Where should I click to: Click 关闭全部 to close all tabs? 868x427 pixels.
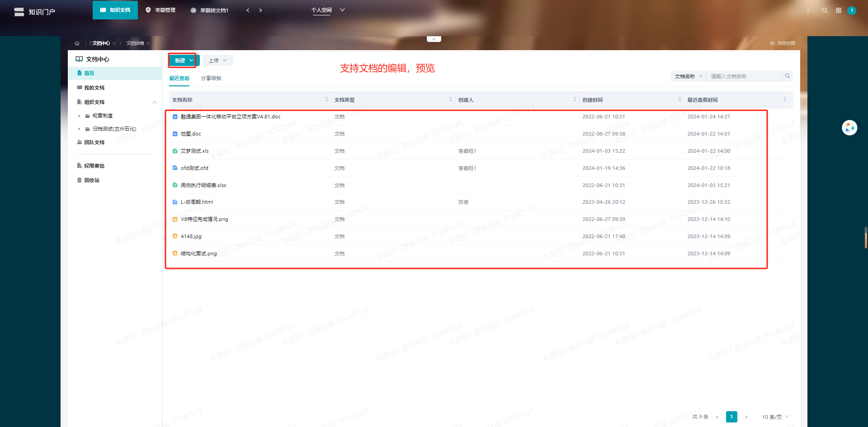(x=783, y=43)
